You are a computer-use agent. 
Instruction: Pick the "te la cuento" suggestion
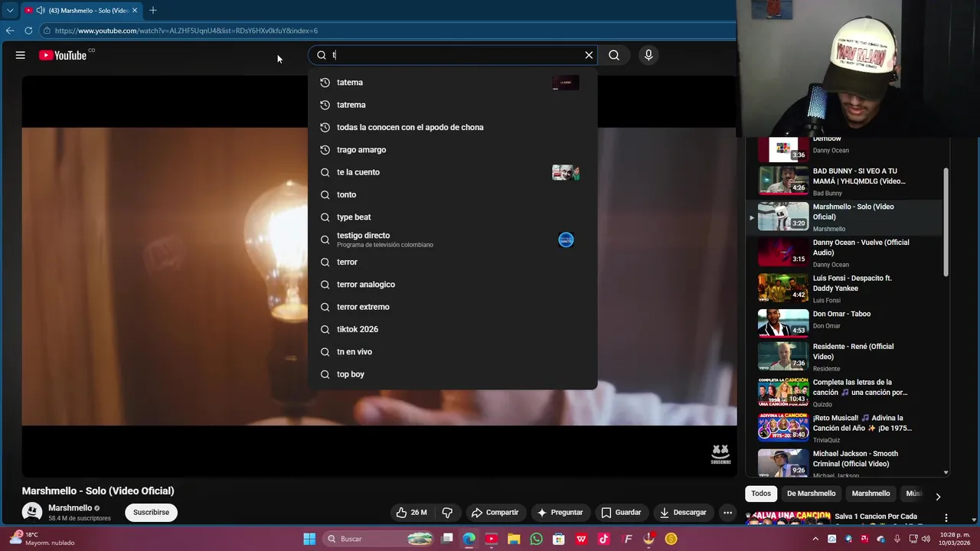452,172
